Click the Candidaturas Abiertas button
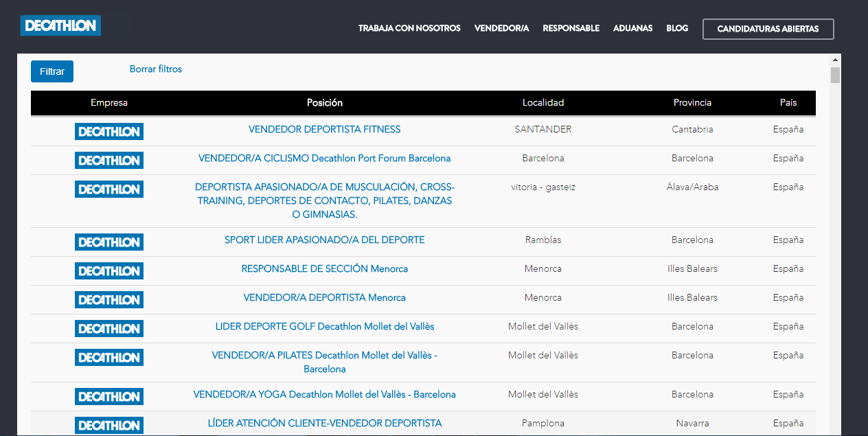The height and width of the screenshot is (436, 868). point(768,30)
